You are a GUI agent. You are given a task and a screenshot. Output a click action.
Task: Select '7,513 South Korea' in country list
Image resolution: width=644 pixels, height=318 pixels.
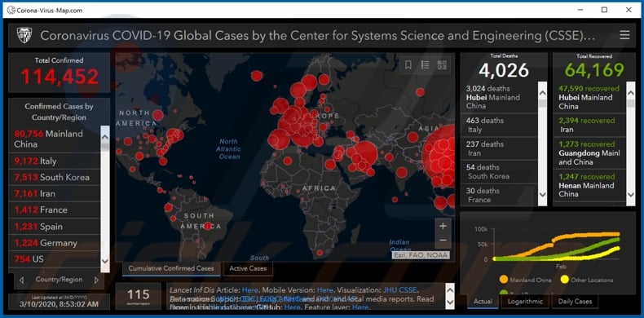[55, 177]
